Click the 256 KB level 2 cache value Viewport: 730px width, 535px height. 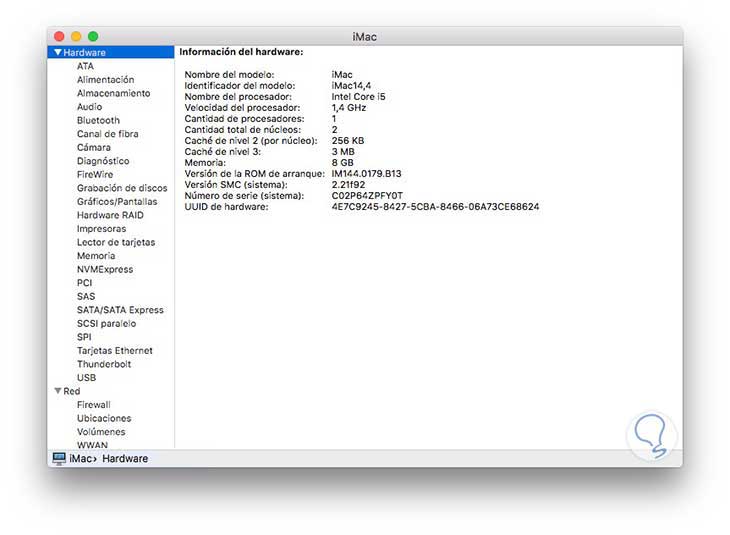tap(348, 140)
